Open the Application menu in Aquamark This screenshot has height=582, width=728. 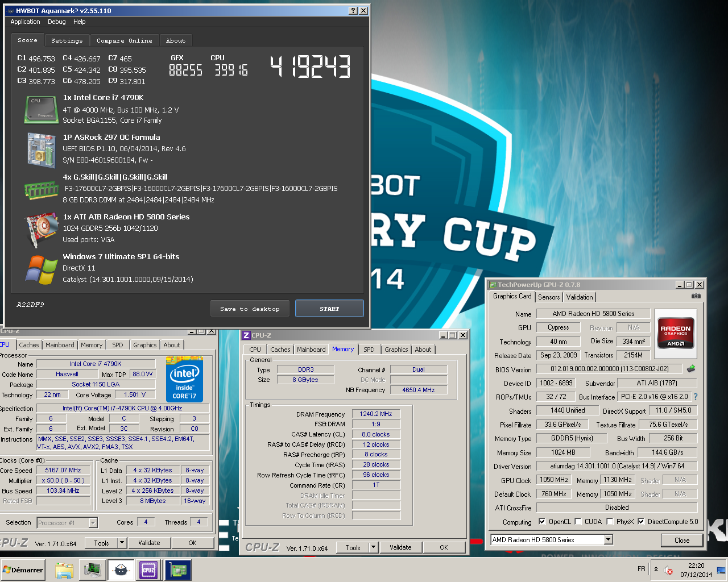25,22
